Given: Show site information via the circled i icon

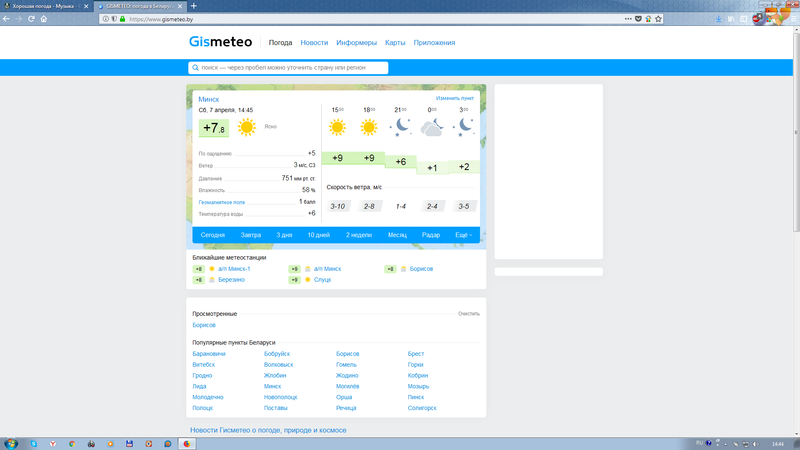Looking at the screenshot, I should [x=106, y=19].
